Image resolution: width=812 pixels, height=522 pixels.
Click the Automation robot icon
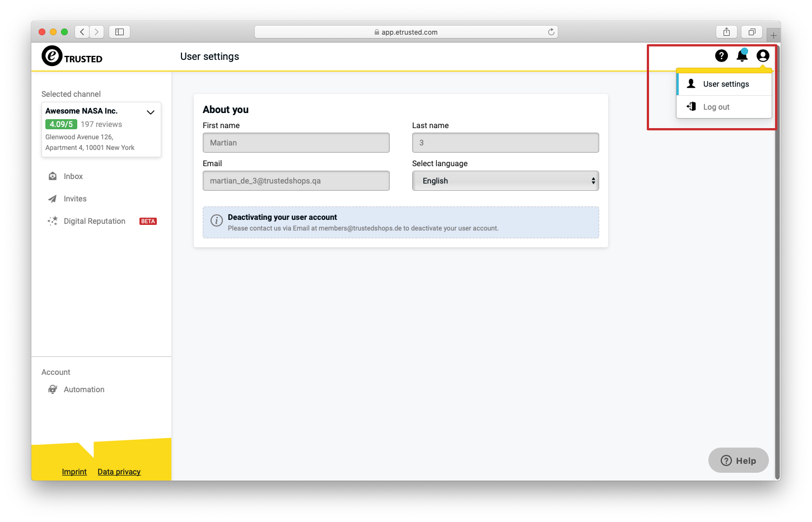53,389
